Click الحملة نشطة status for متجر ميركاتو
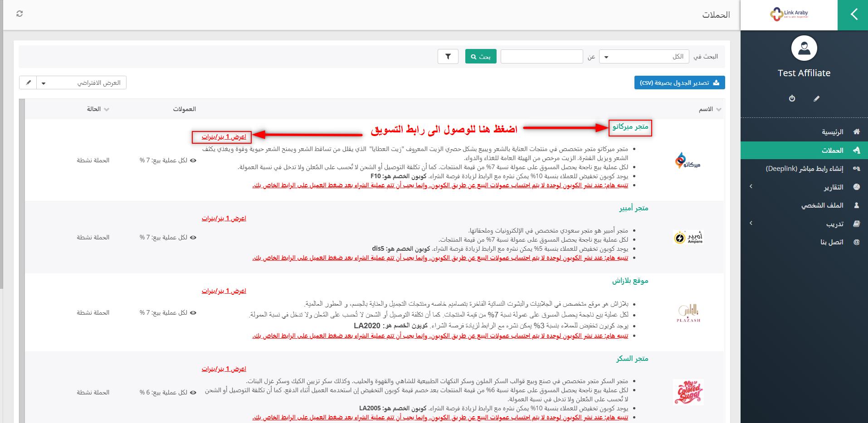 click(x=93, y=160)
